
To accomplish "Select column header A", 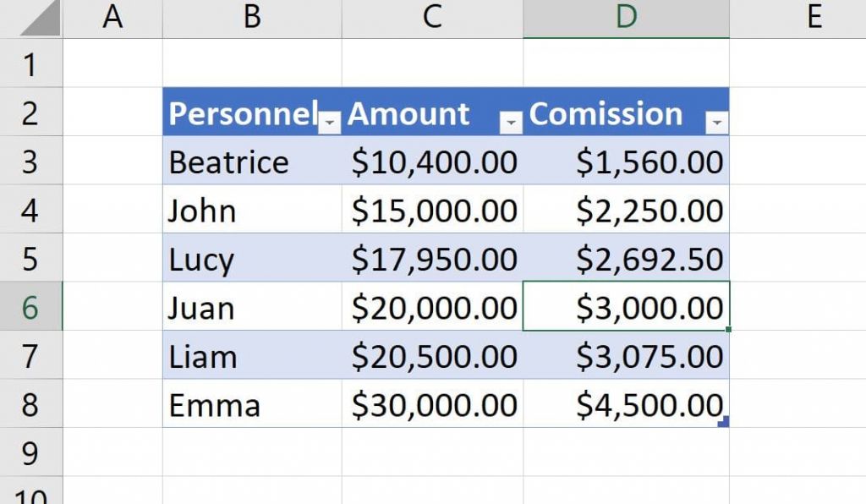I will coord(112,19).
